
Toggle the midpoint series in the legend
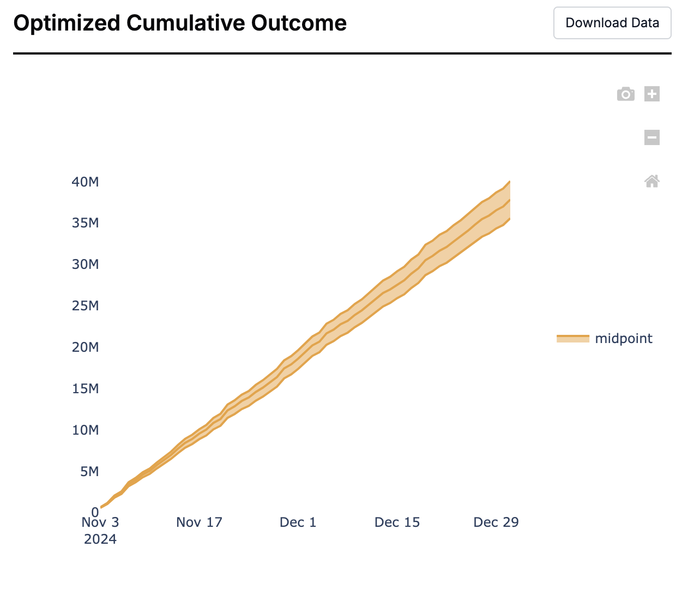pyautogui.click(x=624, y=339)
